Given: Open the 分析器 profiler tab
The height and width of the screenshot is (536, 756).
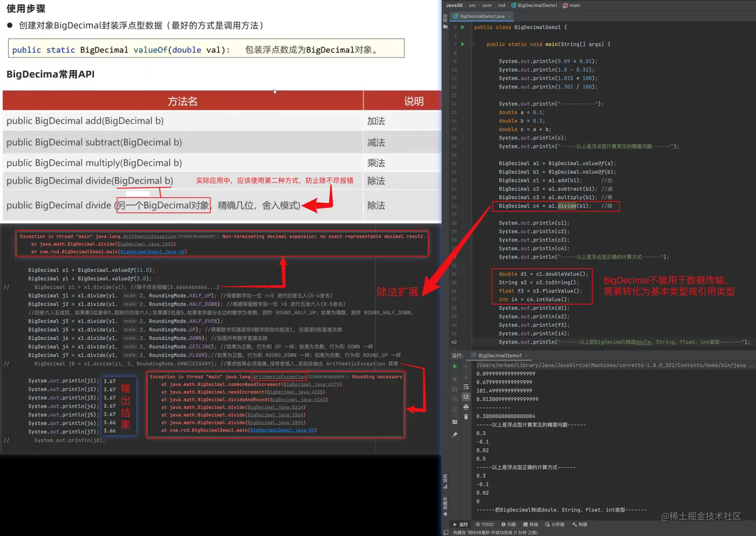Looking at the screenshot, I should [x=554, y=525].
